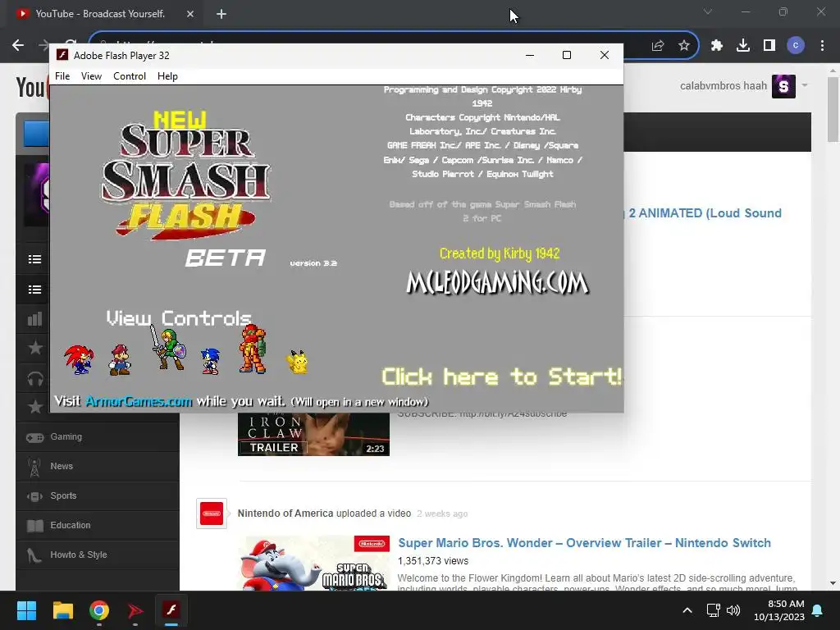Image resolution: width=840 pixels, height=630 pixels.
Task: Click the Flash Player taskbar icon
Action: [x=171, y=610]
